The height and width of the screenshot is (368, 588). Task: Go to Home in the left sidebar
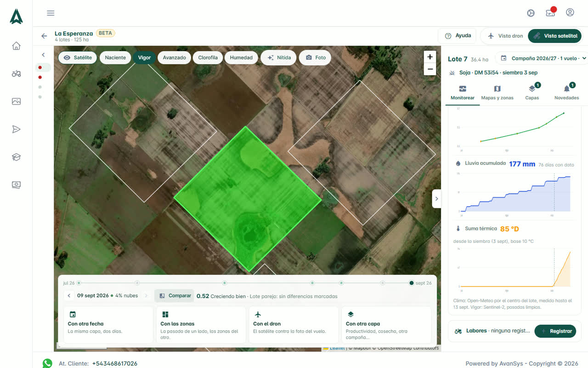pos(17,46)
